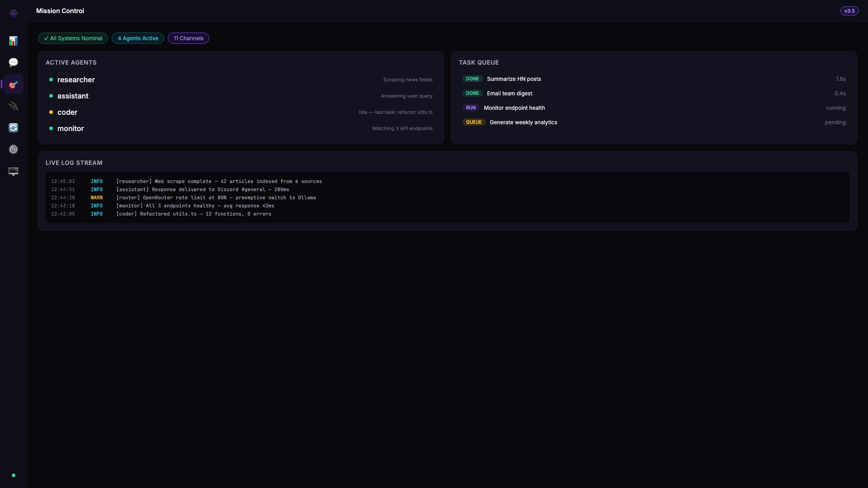Viewport: 868px width, 488px height.
Task: Open the Summarize HN posts task
Action: click(x=514, y=79)
